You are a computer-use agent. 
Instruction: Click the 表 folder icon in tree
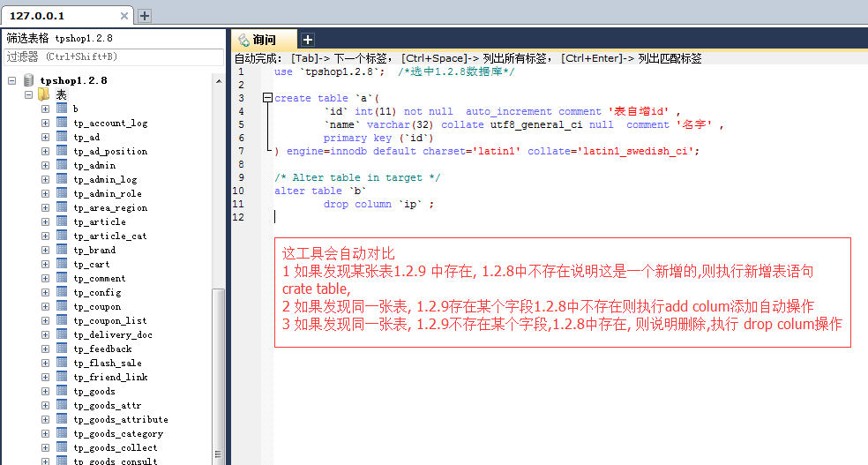coord(44,94)
